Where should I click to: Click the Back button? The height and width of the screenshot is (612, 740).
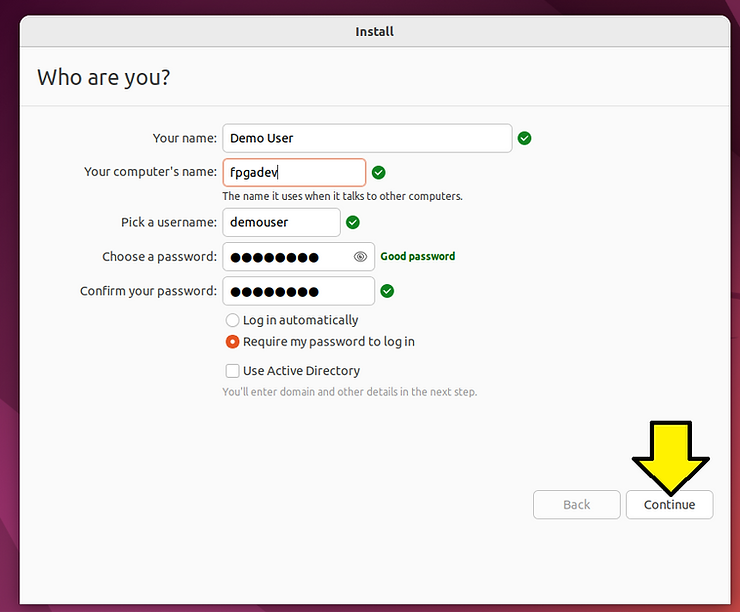click(576, 505)
